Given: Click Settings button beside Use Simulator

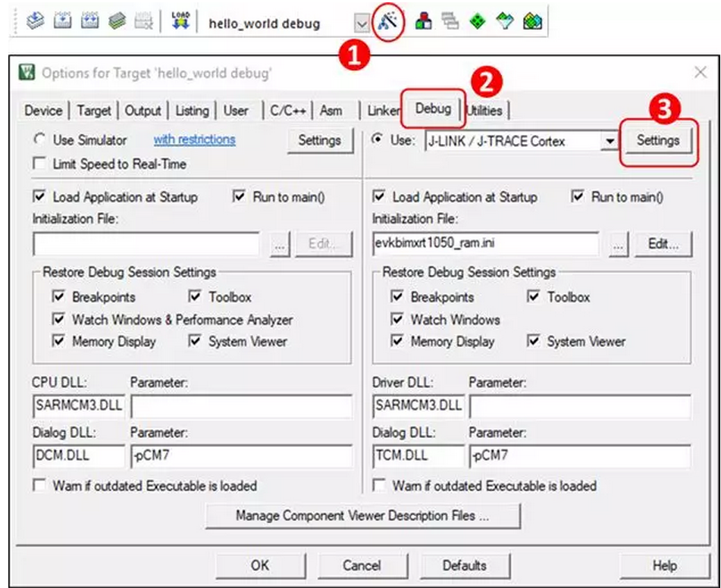Looking at the screenshot, I should (x=320, y=140).
